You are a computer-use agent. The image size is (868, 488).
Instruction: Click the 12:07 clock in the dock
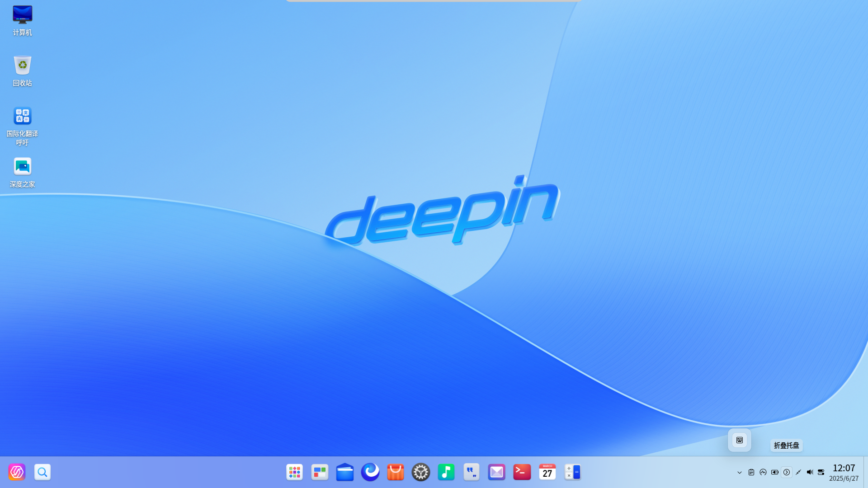tap(844, 468)
